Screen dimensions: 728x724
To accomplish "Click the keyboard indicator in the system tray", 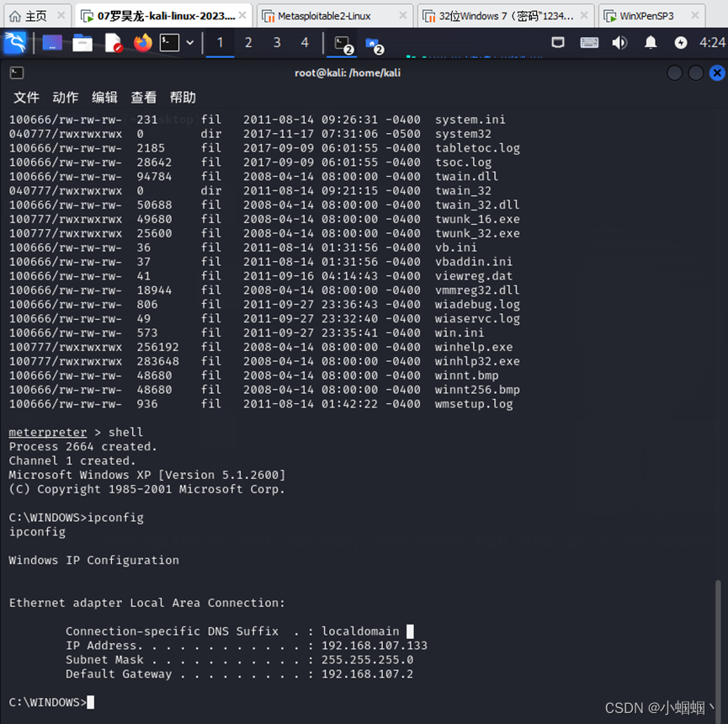I will [x=590, y=43].
